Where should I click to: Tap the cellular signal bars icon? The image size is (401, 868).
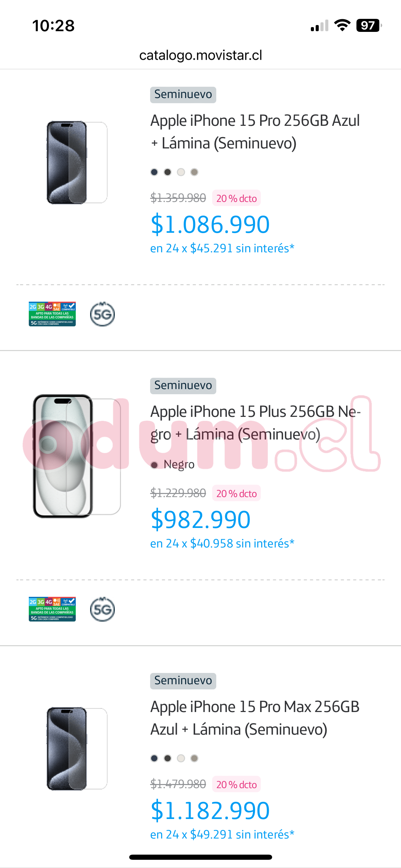(x=319, y=26)
